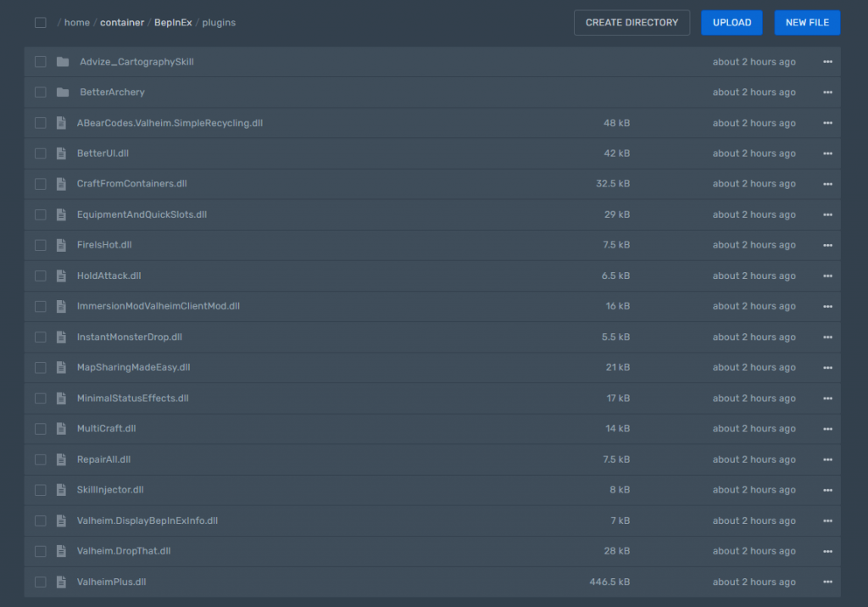The image size is (868, 607).
Task: Click the 21 kB size value
Action: pos(618,367)
